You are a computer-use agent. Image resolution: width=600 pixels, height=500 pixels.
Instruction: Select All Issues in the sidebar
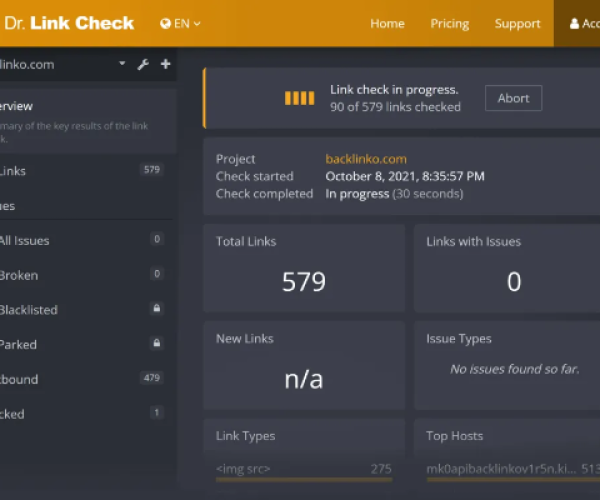(25, 240)
